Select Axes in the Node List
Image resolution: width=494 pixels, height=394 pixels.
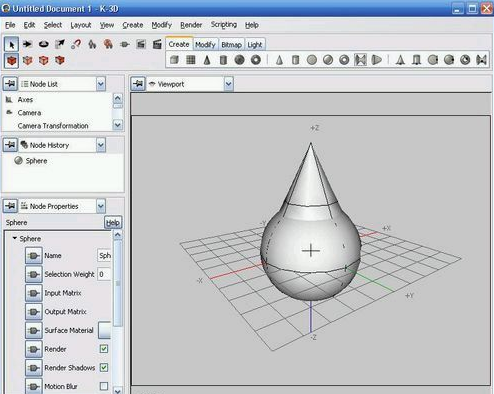pos(25,100)
